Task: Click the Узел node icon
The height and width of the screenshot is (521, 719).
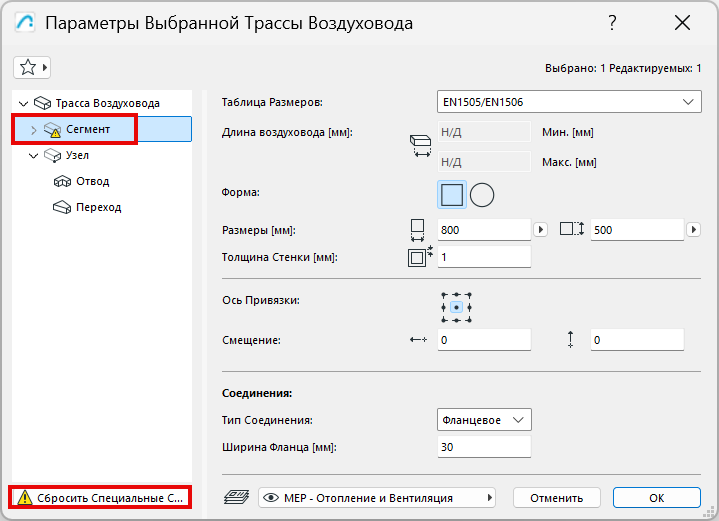Action: coord(52,156)
